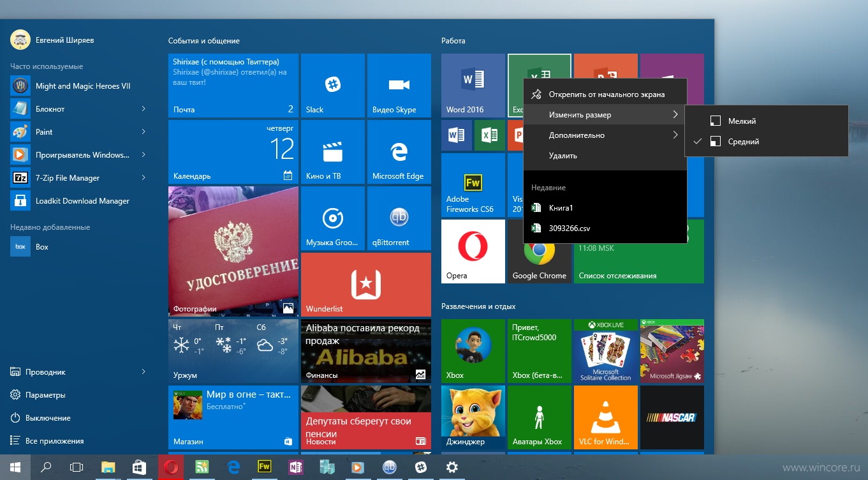Viewport: 868px width, 480px height.
Task: Open the Дополнительно submenu
Action: (x=605, y=135)
